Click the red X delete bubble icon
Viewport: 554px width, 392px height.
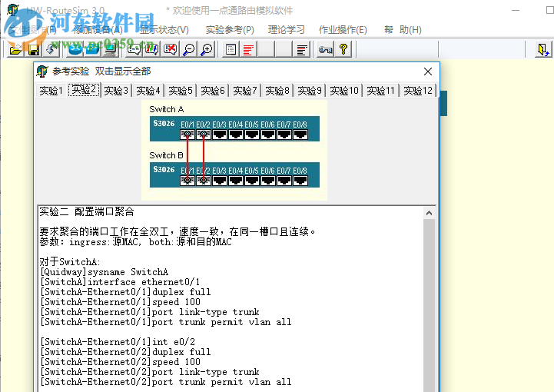pos(170,49)
